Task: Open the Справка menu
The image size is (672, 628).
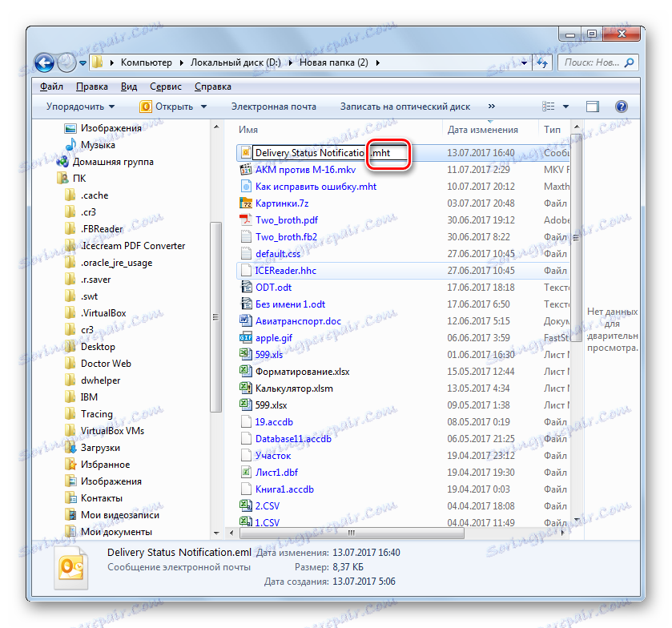Action: click(x=212, y=87)
